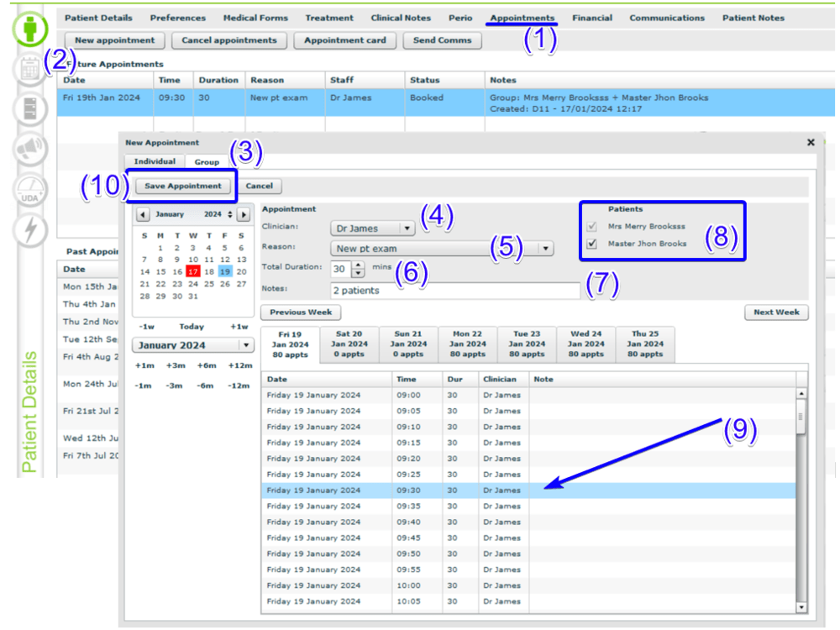
Task: Open the Clinician dropdown
Action: (372, 228)
